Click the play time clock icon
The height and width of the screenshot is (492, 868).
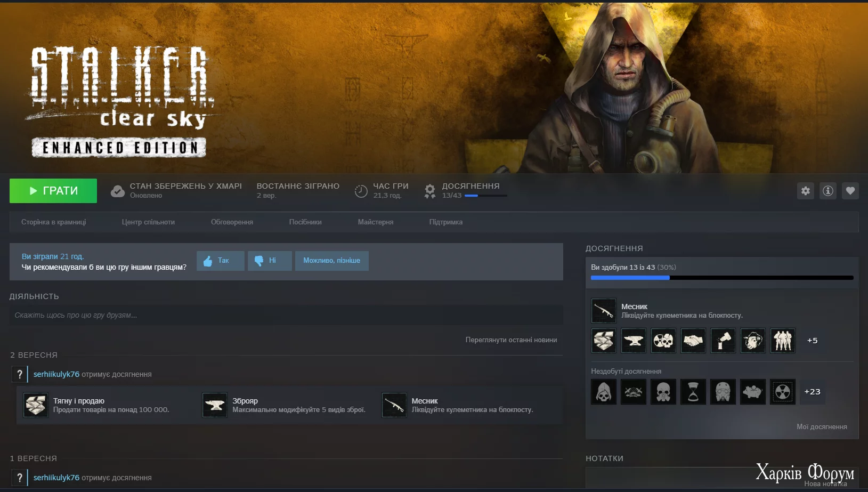[x=361, y=191]
